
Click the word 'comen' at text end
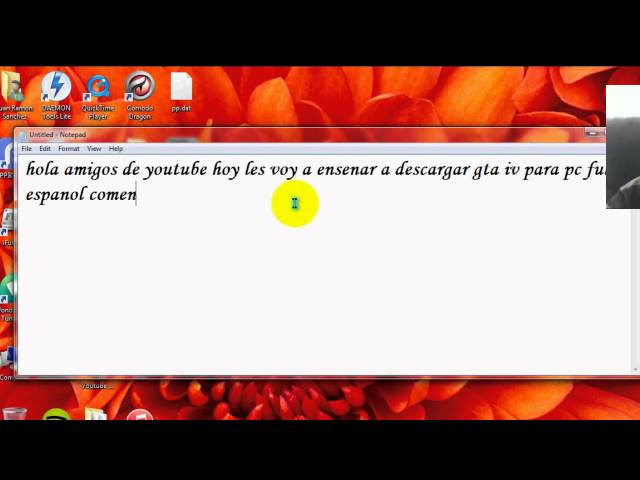pyautogui.click(x=113, y=195)
